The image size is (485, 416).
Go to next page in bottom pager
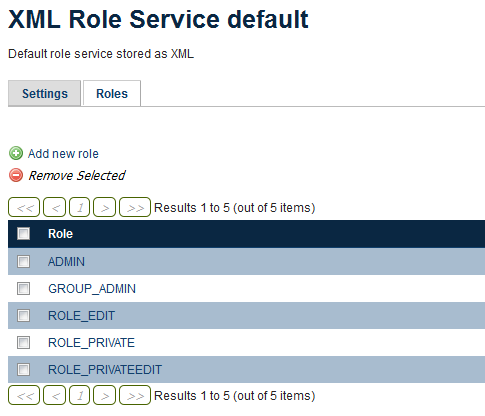click(x=104, y=395)
